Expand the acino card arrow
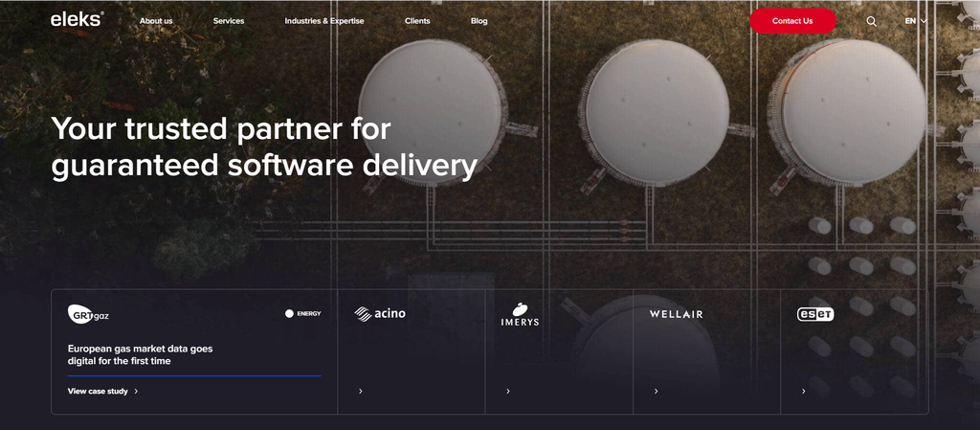The image size is (980, 430). point(361,392)
